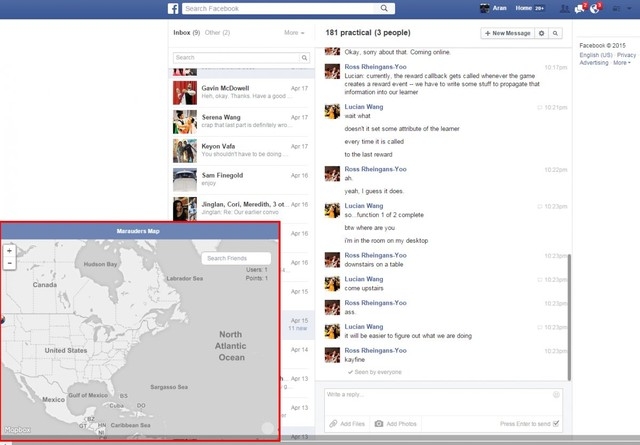Click 'United States' label on map
The width and height of the screenshot is (640, 445).
click(66, 351)
